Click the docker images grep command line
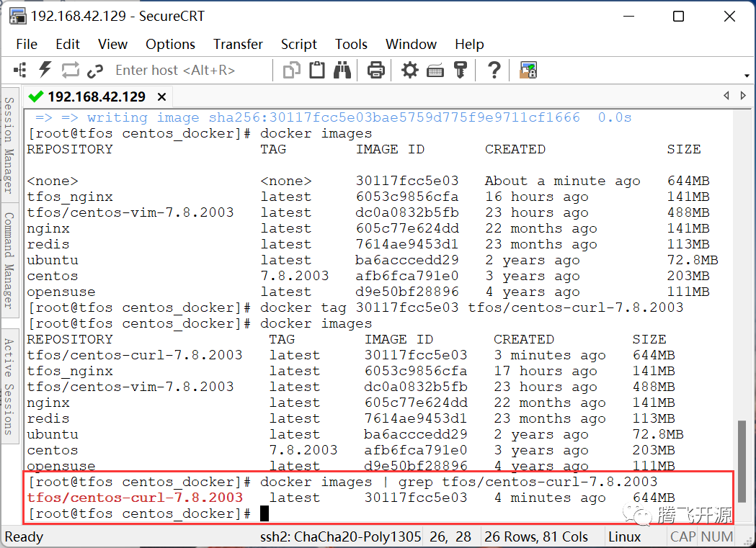The width and height of the screenshot is (756, 548). [x=342, y=482]
